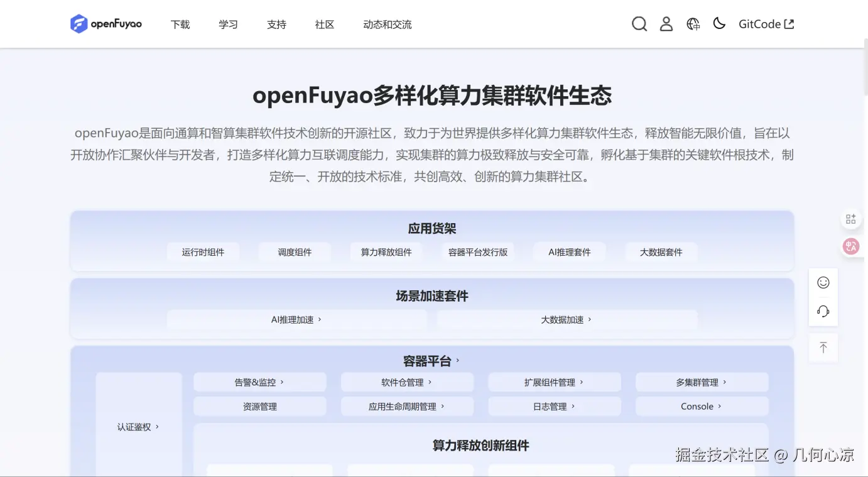Select the 运行时组件 tile
Viewport: 868px width, 477px height.
(x=203, y=252)
